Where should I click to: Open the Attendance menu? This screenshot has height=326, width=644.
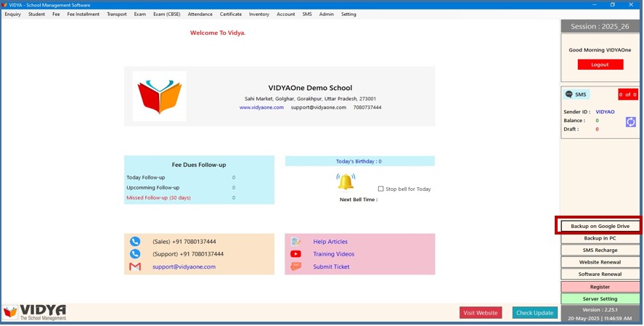[x=200, y=14]
